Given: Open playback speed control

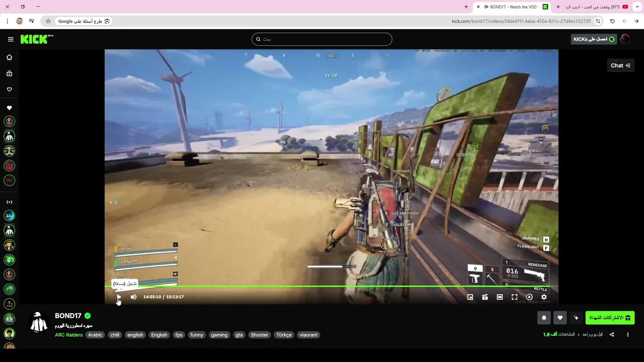Looking at the screenshot, I should [x=529, y=297].
